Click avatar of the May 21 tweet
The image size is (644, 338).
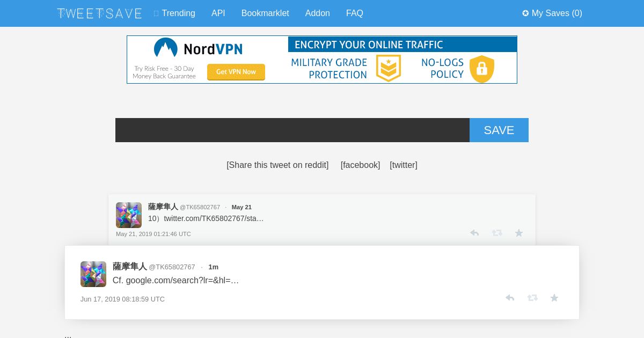click(x=129, y=215)
